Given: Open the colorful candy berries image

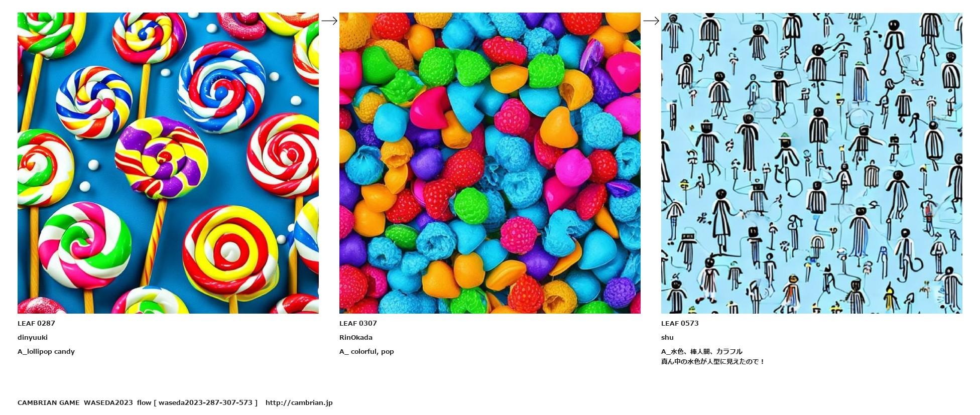Looking at the screenshot, I should pos(490,163).
